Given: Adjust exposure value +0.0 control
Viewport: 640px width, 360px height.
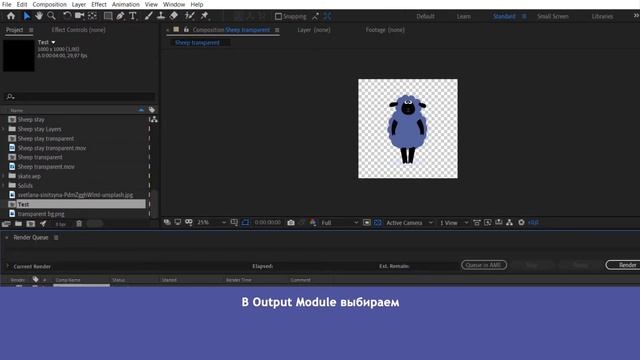Looking at the screenshot, I should point(533,222).
